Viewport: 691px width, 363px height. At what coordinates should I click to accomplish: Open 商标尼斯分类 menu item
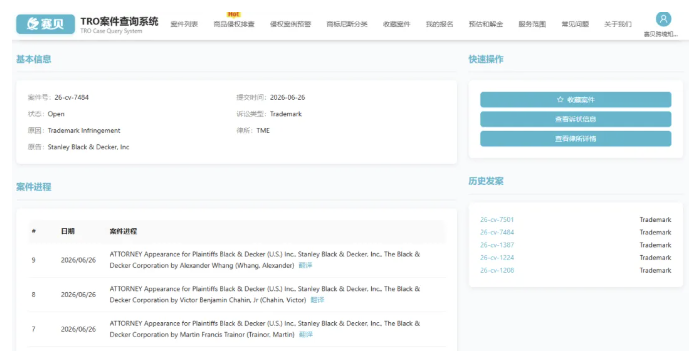pyautogui.click(x=347, y=24)
